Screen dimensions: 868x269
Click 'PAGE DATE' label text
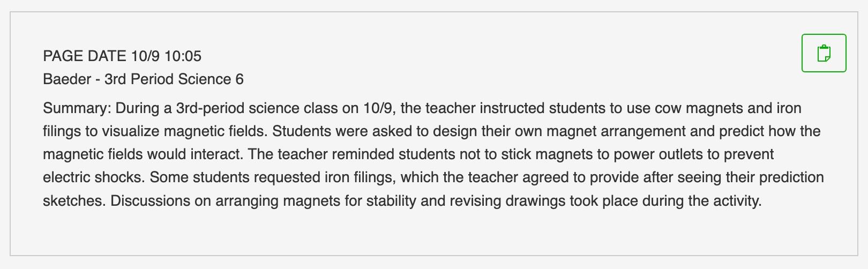pyautogui.click(x=85, y=56)
